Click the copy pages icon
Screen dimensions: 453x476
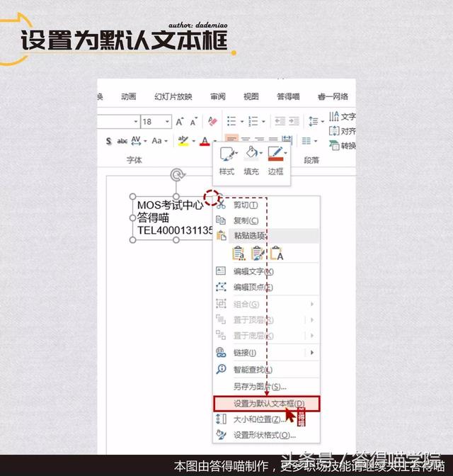click(221, 220)
